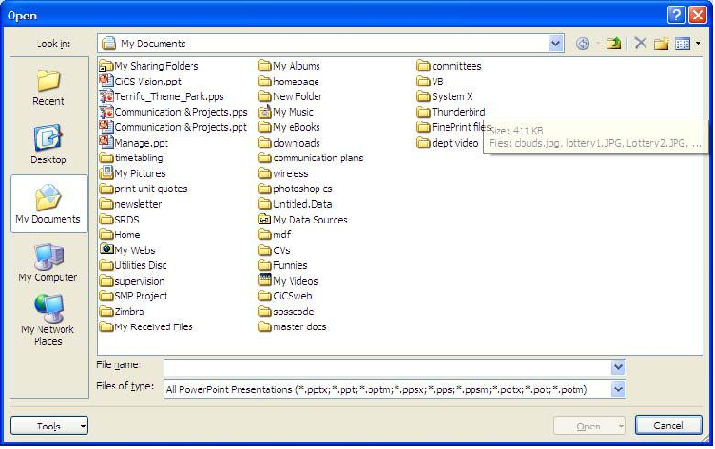Viewport: 715px width, 449px height.
Task: Select the VB folder
Action: [430, 81]
